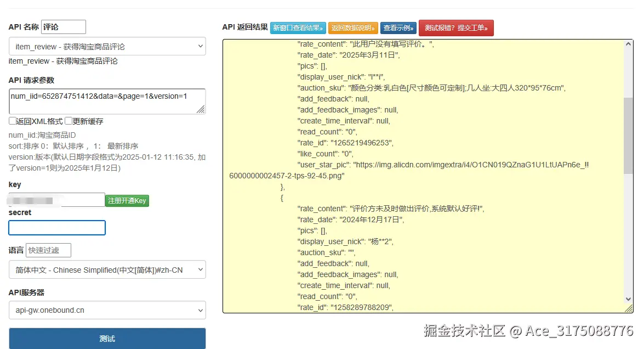Submit a ticket via 测试报错？提交工单
The image size is (644, 349).
pyautogui.click(x=456, y=27)
